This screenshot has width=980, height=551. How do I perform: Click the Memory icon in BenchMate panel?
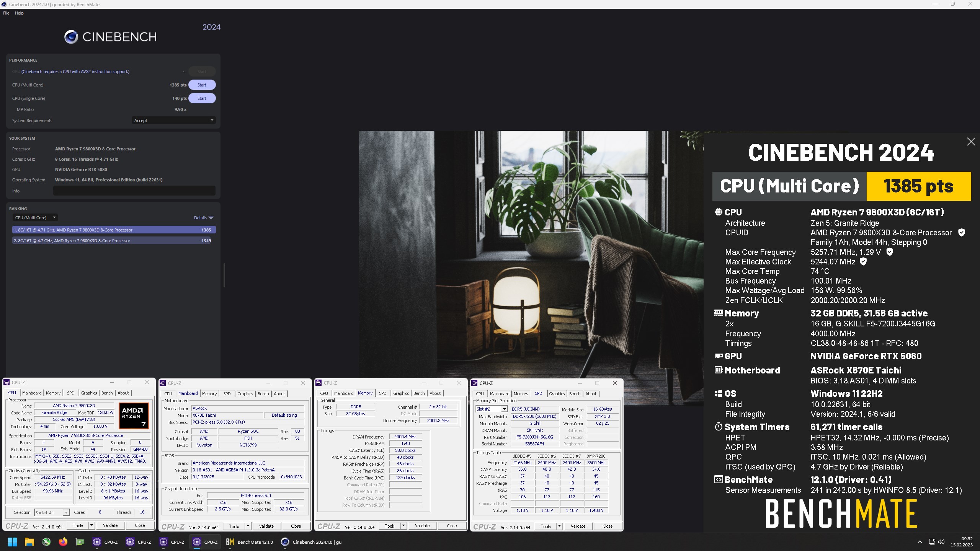(719, 313)
